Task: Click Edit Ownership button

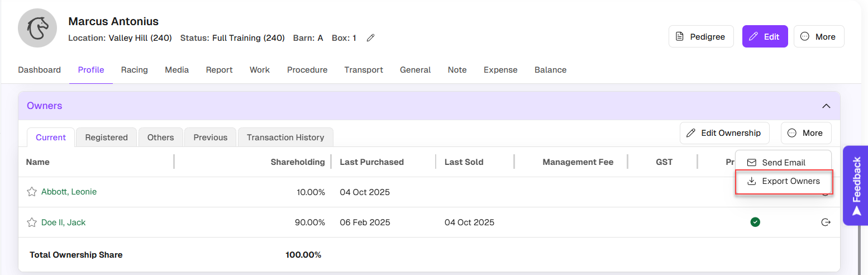Action: click(x=724, y=133)
